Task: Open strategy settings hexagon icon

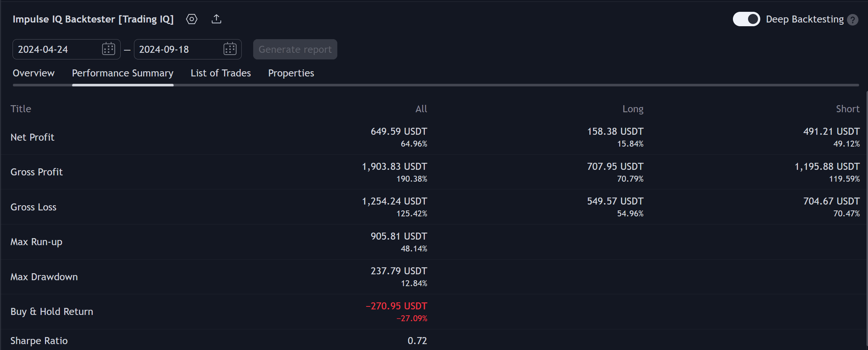Action: [192, 19]
